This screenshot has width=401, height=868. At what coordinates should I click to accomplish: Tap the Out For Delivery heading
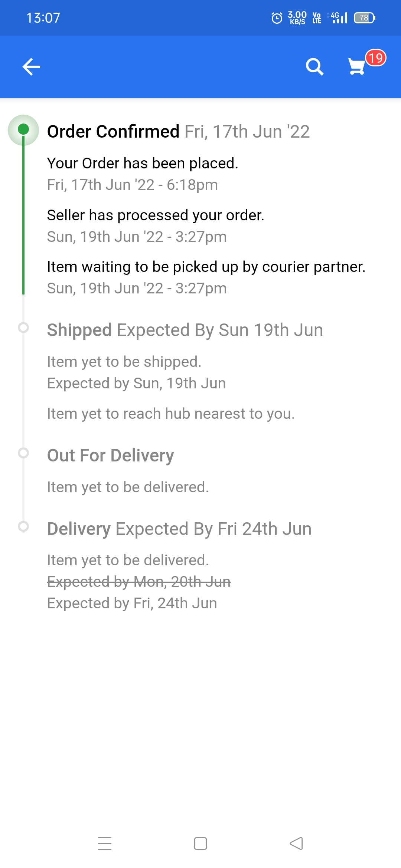click(x=111, y=456)
